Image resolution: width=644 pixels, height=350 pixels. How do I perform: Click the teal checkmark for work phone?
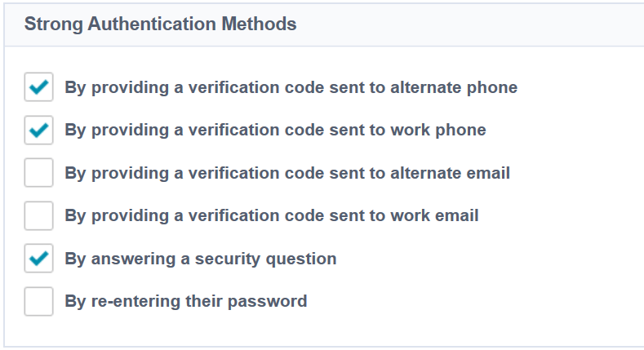38,130
